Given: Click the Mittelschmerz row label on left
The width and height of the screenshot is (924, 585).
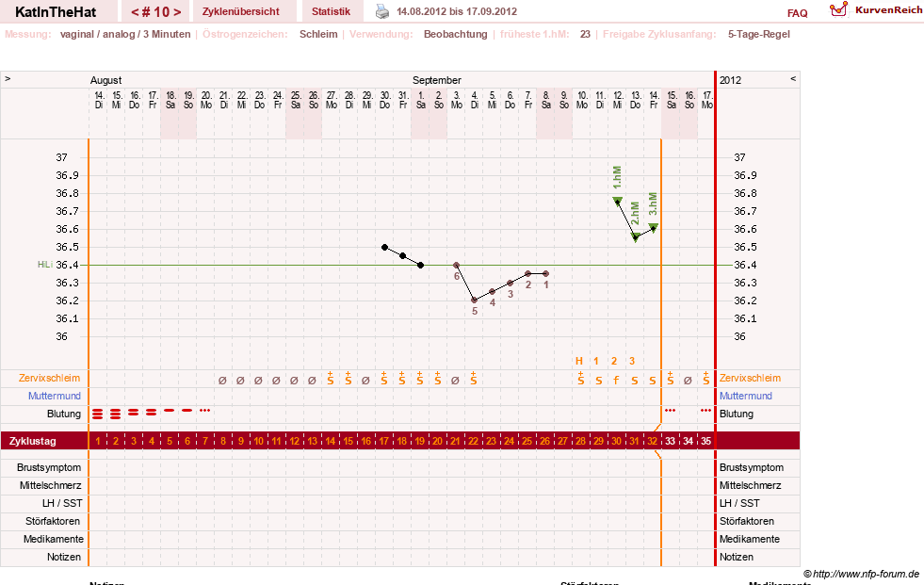Looking at the screenshot, I should pos(51,485).
